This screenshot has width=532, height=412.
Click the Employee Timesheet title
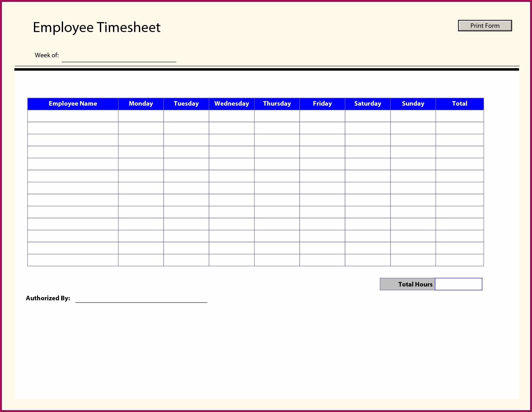(97, 28)
